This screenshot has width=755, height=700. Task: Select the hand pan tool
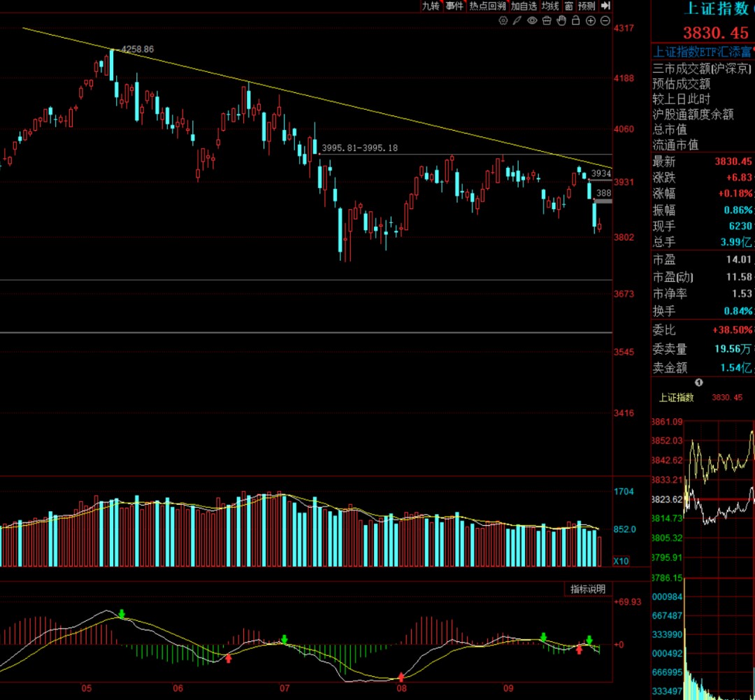[x=561, y=20]
